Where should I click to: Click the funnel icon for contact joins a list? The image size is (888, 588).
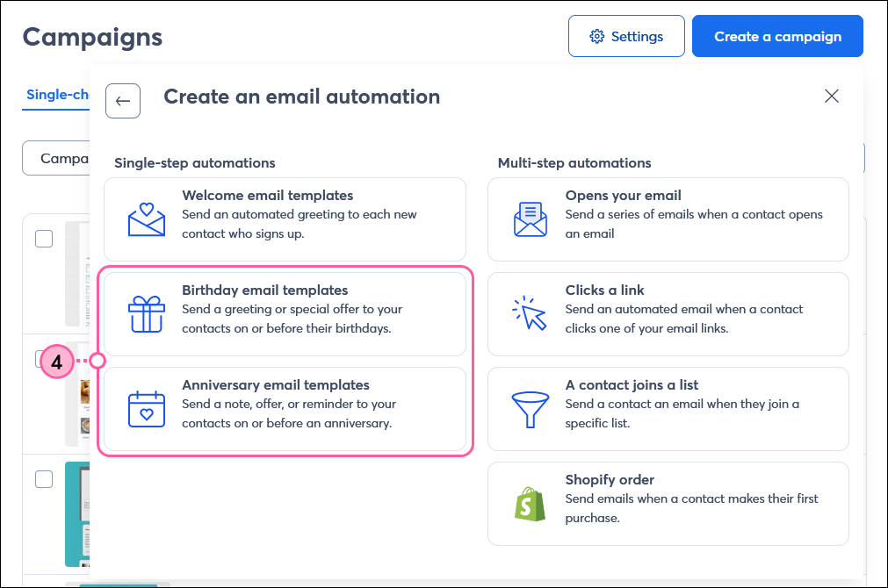[530, 408]
